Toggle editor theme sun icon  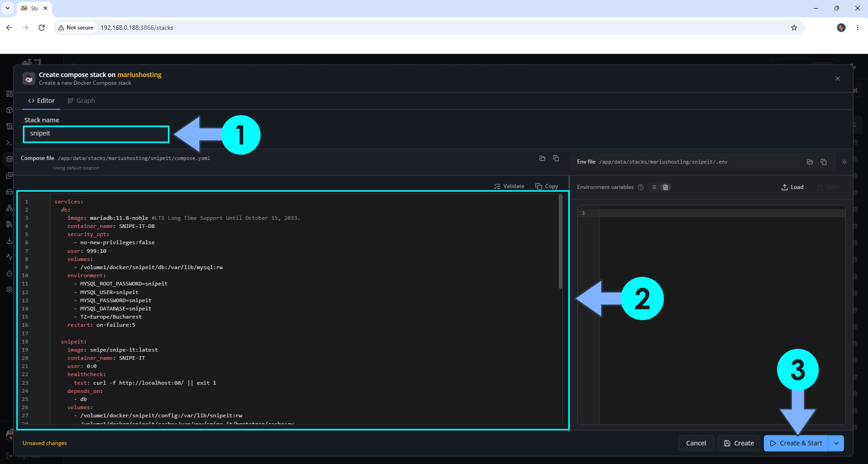click(x=844, y=162)
